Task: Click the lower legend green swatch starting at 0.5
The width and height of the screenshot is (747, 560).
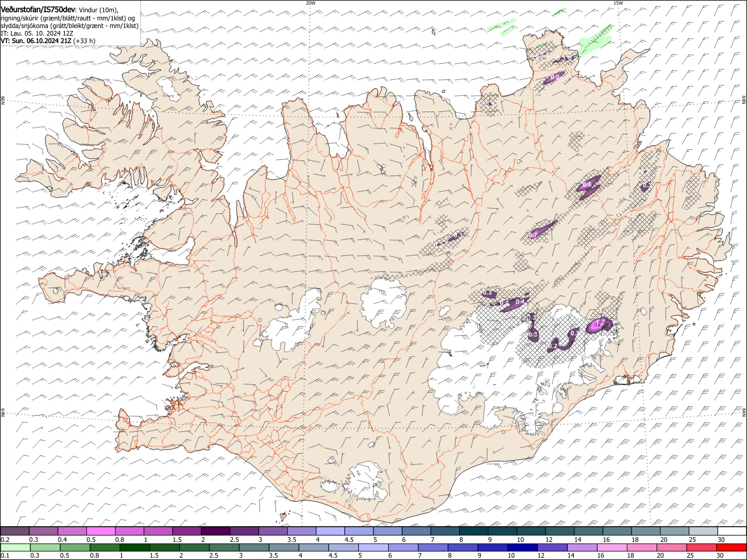Action: 75,548
